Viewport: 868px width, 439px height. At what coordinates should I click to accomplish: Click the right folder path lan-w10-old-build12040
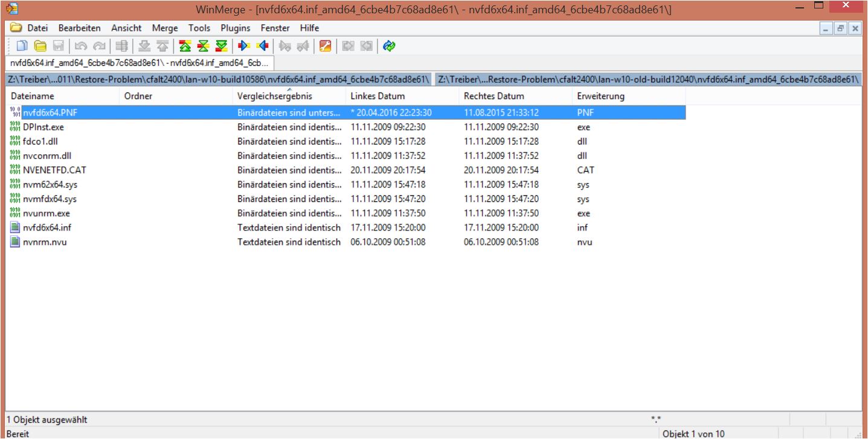click(x=648, y=79)
